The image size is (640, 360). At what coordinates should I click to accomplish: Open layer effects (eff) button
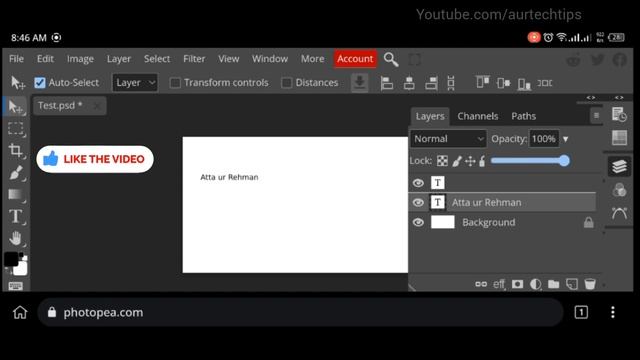pyautogui.click(x=499, y=284)
